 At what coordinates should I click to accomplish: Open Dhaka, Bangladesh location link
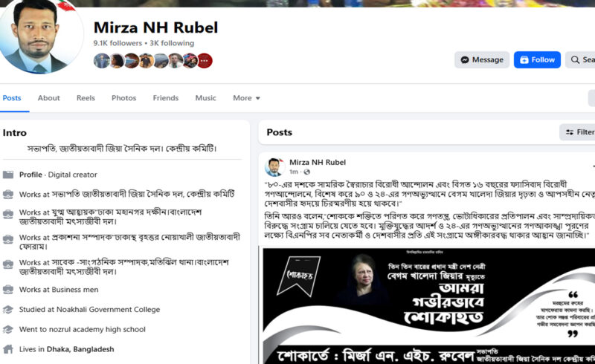coord(80,349)
